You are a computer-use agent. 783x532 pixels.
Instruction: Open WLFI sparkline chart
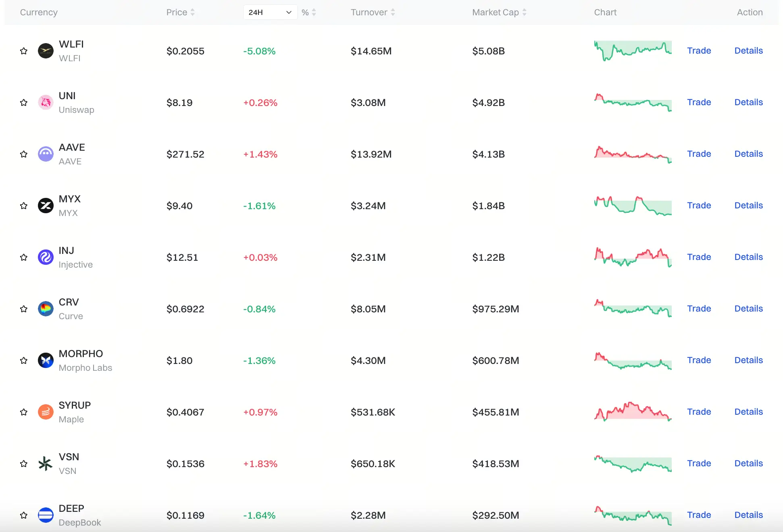point(633,51)
